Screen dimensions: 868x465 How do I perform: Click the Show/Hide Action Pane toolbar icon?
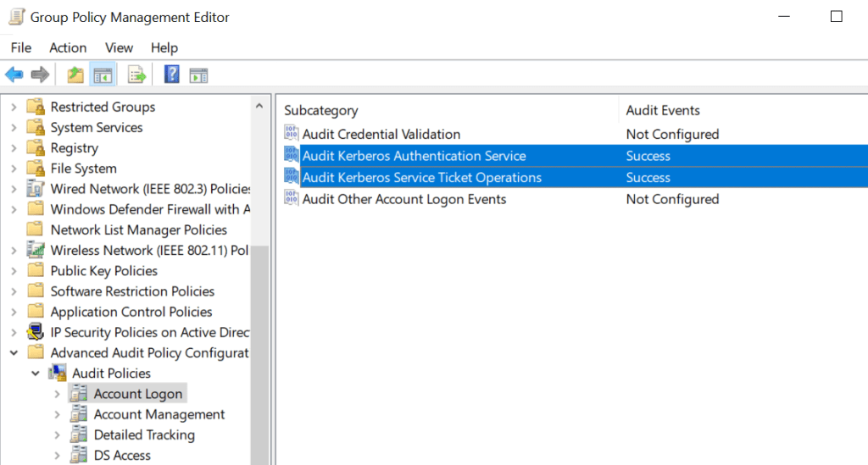coord(198,75)
